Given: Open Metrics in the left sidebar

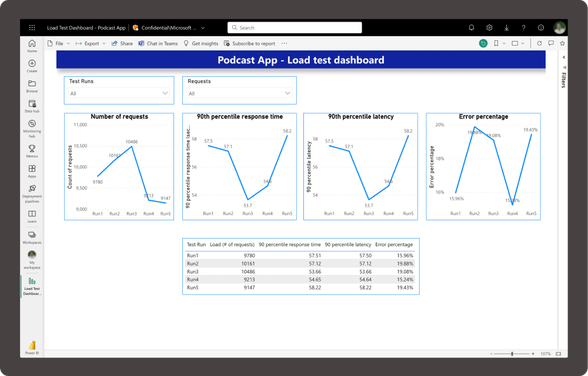Looking at the screenshot, I should coord(32,151).
